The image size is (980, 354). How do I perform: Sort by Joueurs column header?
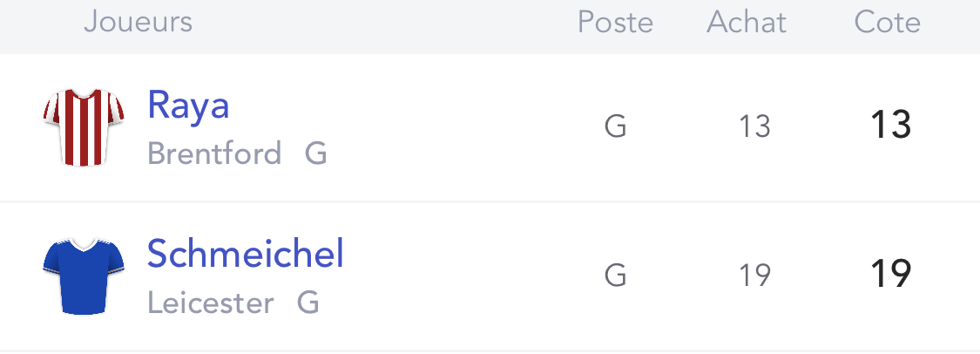(x=139, y=22)
